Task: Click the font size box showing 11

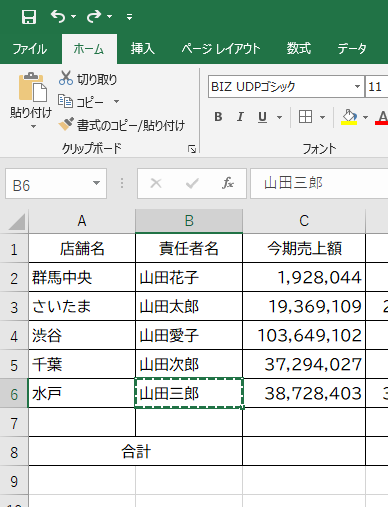Action: [x=377, y=87]
